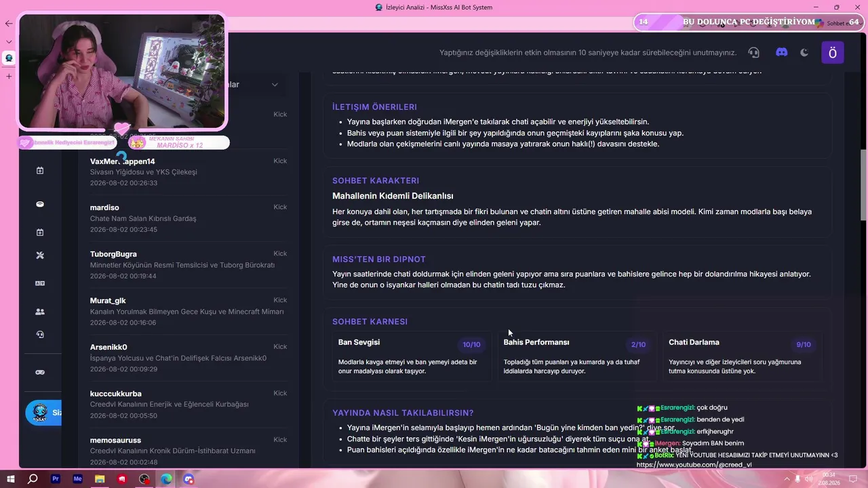Click timestamp 2026-08-02 00:26:33

123,183
